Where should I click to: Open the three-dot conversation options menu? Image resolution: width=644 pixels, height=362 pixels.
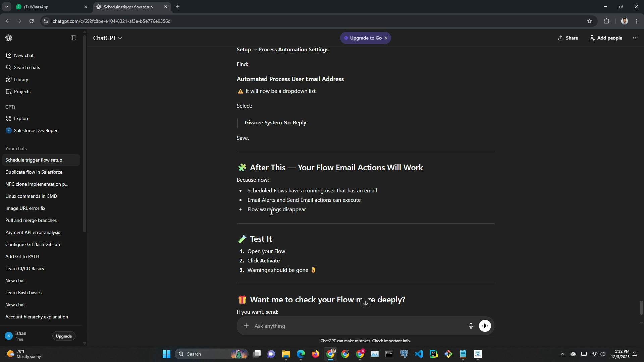click(x=635, y=38)
